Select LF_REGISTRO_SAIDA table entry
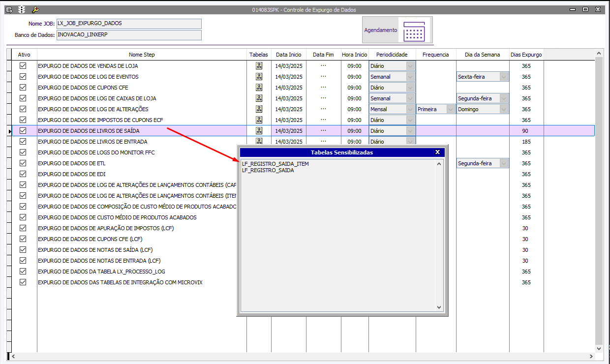 268,170
